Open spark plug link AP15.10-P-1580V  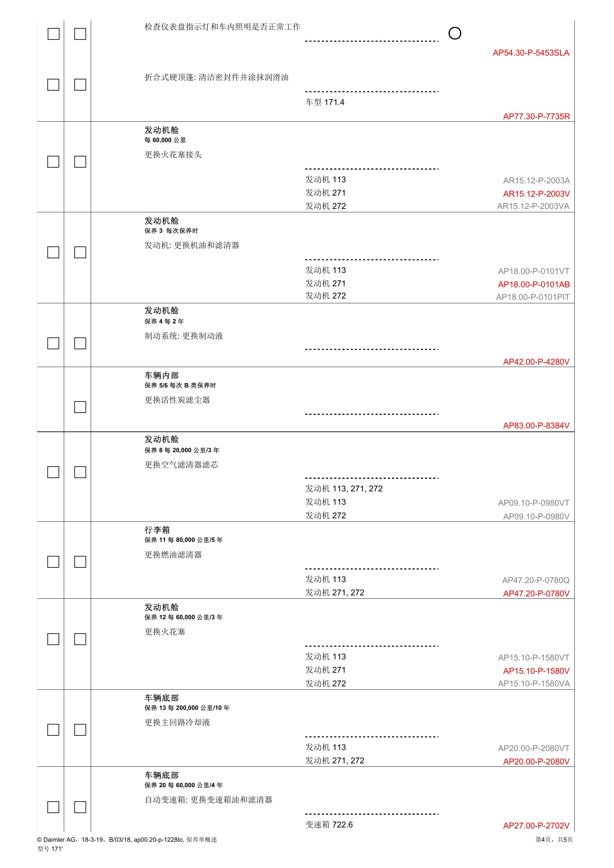pos(536,671)
